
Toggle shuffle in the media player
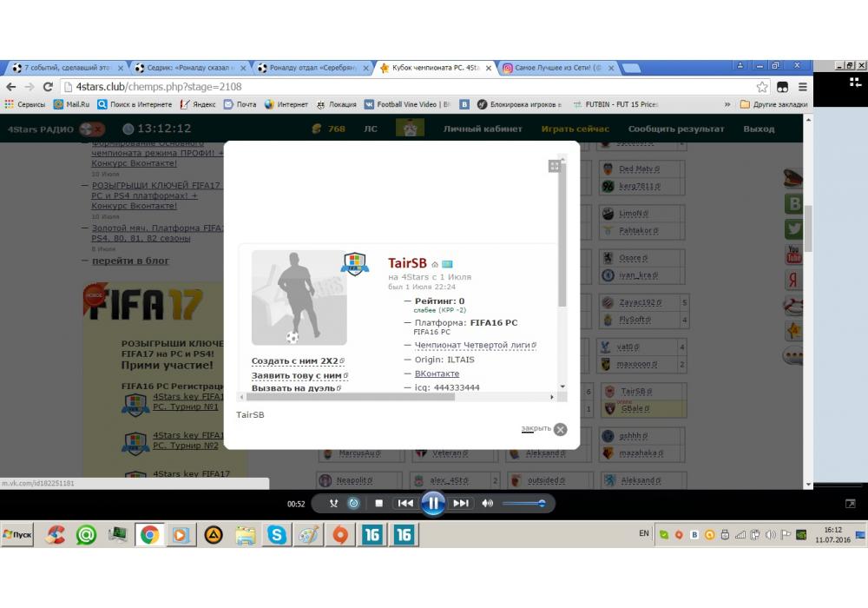click(333, 504)
